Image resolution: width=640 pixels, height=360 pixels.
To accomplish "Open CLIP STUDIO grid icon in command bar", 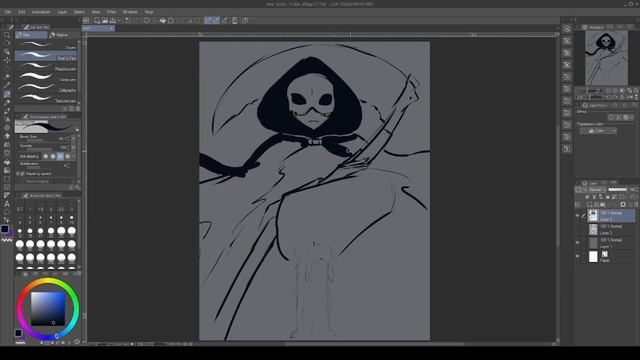I will coord(86,20).
